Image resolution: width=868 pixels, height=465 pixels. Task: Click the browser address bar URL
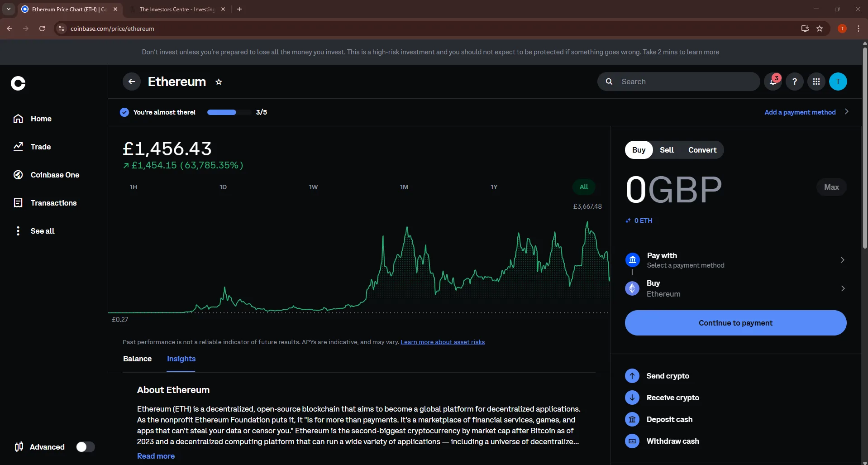[x=112, y=29]
